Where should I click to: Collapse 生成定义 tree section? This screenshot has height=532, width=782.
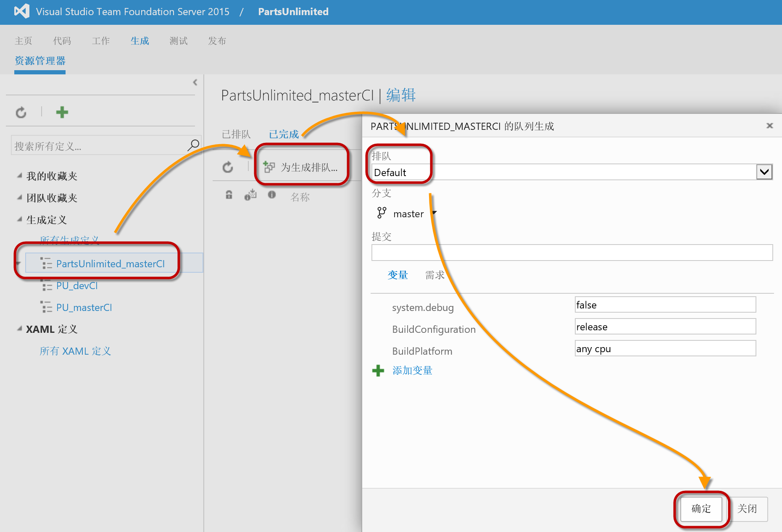[x=19, y=219]
